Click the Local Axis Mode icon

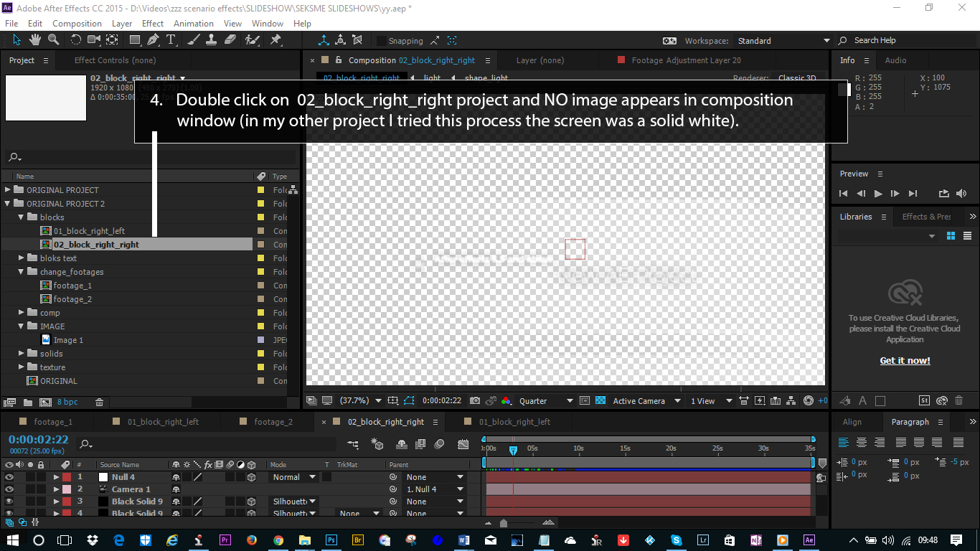tap(324, 40)
